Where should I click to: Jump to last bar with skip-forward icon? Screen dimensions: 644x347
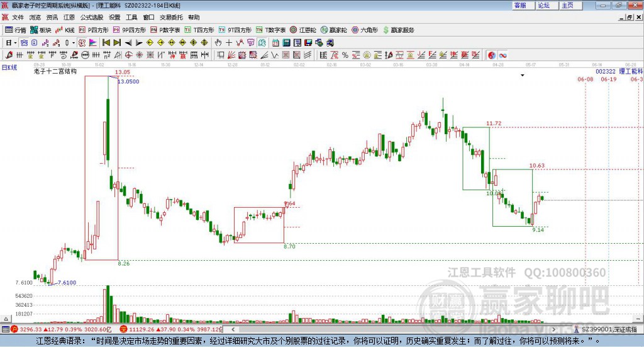[117, 43]
